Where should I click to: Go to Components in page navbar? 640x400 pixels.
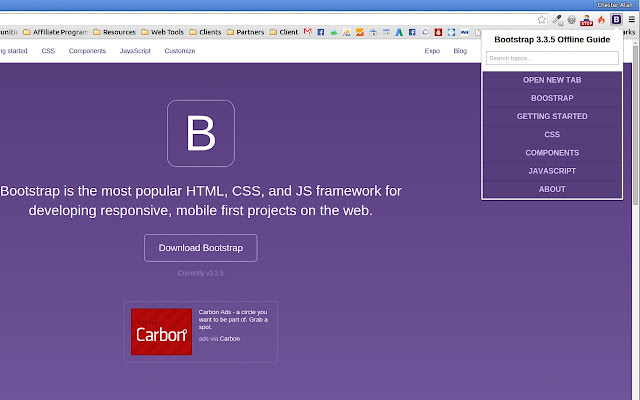pos(87,51)
